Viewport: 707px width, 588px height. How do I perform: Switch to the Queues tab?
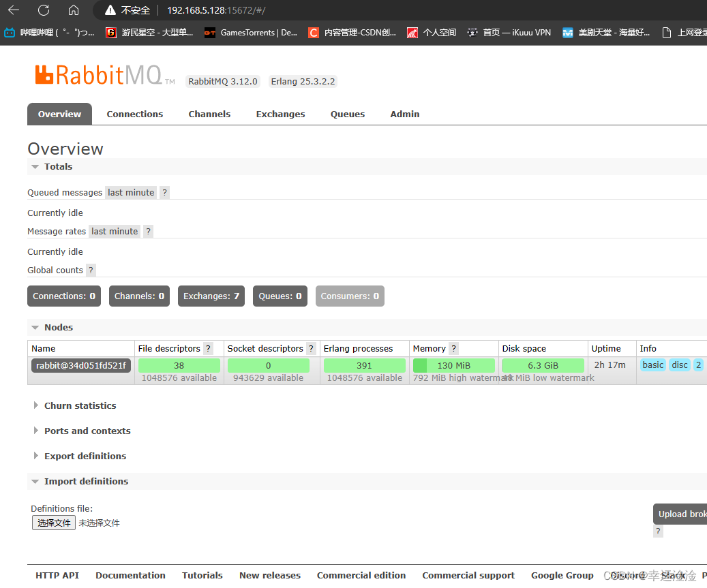348,114
